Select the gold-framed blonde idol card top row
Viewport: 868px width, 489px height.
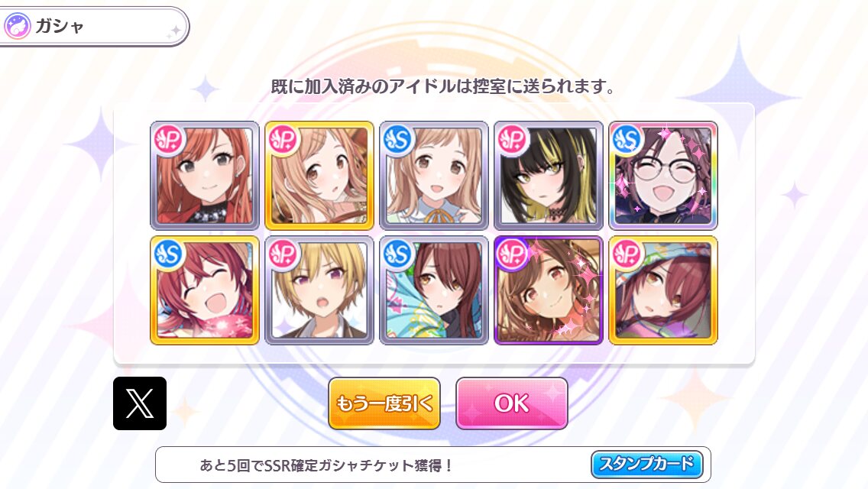coord(319,176)
